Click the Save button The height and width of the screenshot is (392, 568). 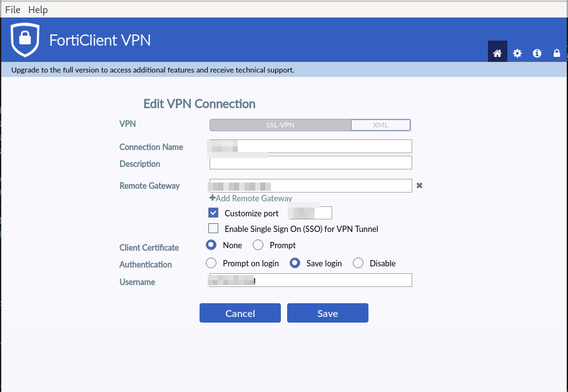click(328, 313)
